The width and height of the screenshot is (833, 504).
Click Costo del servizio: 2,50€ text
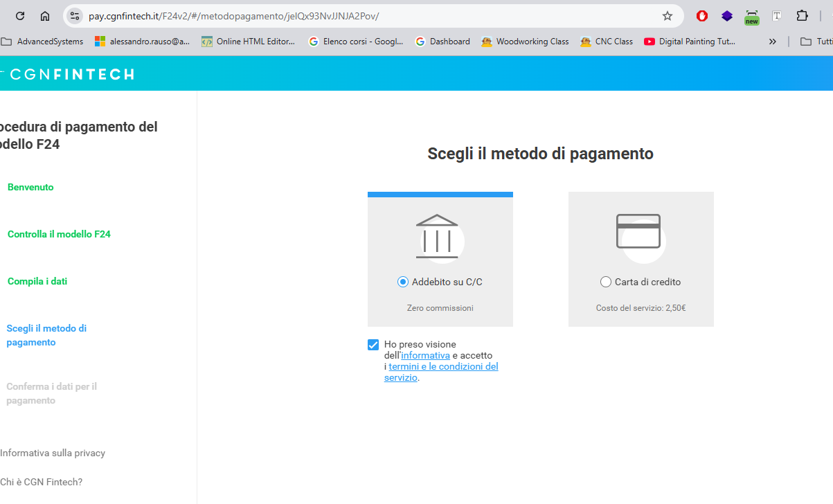tap(641, 308)
